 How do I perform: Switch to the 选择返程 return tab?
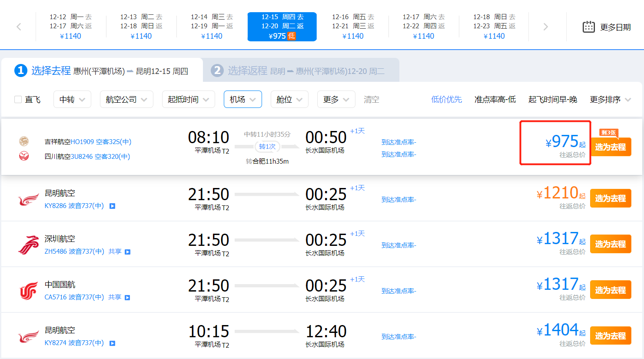pos(301,70)
